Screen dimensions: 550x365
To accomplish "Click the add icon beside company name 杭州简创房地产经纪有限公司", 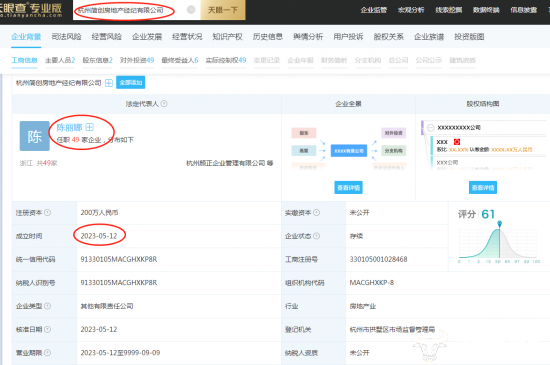I will click(109, 83).
